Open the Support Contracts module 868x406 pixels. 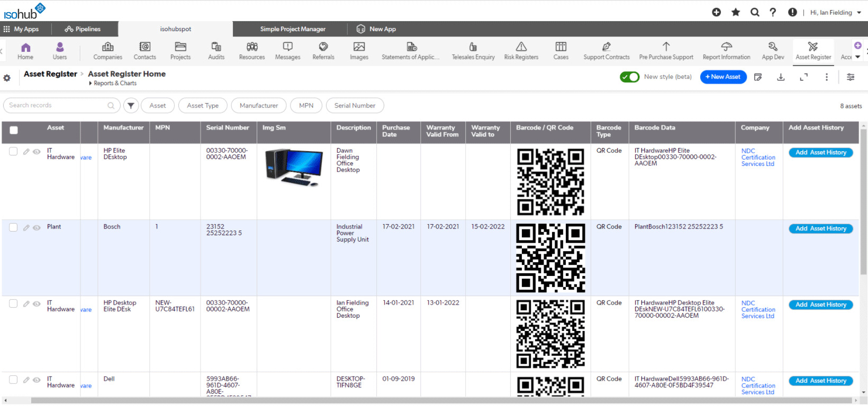pos(607,51)
